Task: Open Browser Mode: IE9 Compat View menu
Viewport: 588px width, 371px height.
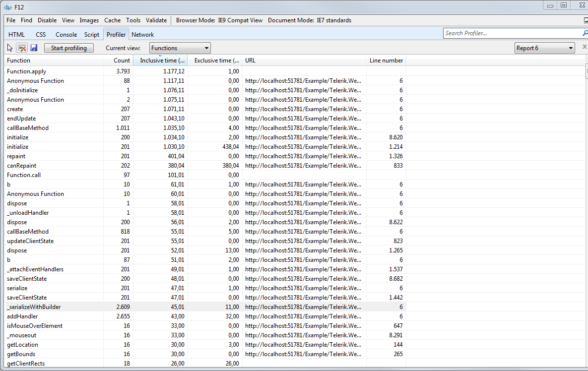Action: click(219, 20)
